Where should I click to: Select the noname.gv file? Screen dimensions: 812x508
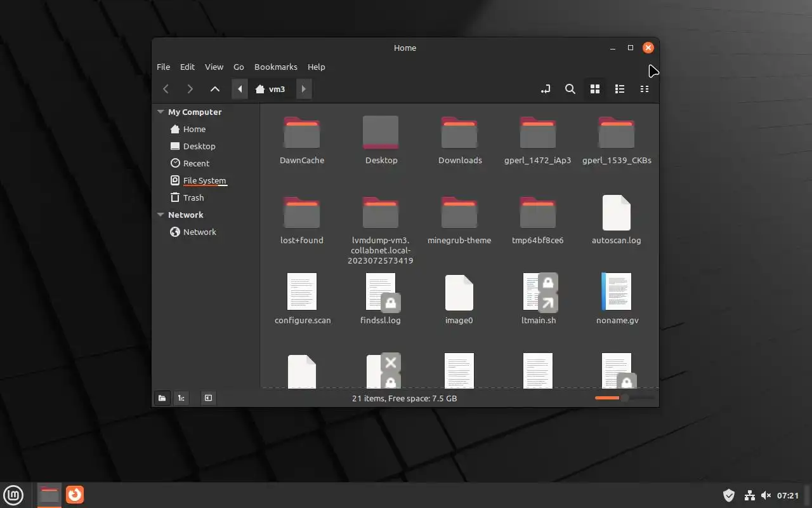[617, 300]
